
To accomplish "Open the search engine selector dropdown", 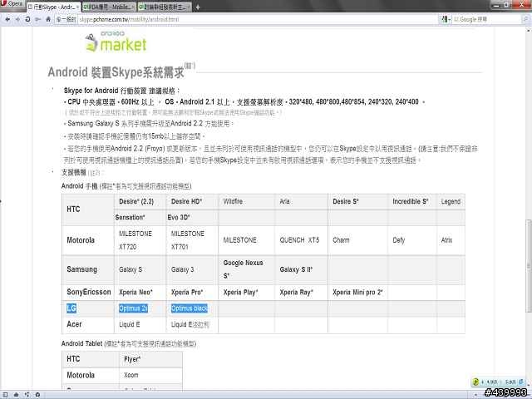I will (x=446, y=19).
